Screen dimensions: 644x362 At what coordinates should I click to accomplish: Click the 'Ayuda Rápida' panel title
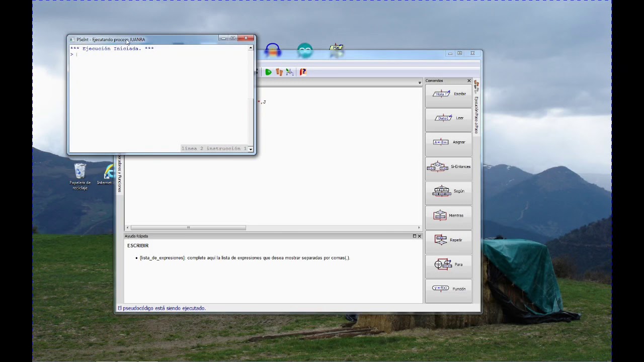pyautogui.click(x=136, y=236)
